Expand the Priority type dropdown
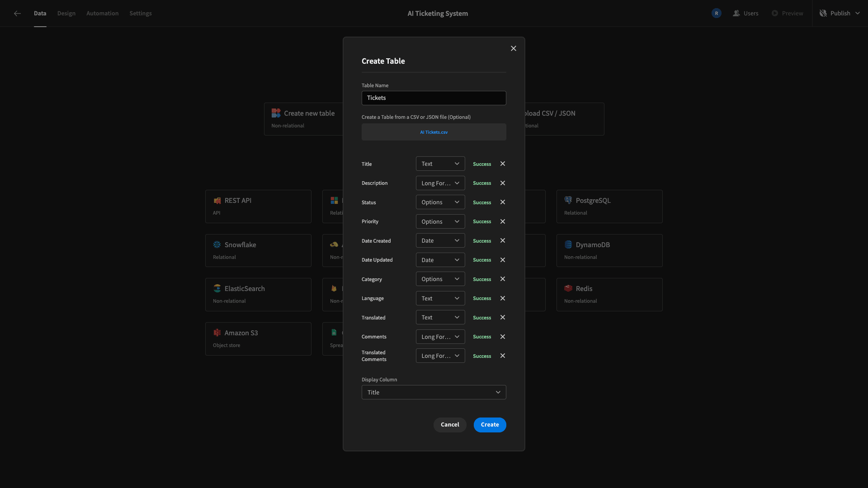Viewport: 868px width, 488px height. click(440, 221)
